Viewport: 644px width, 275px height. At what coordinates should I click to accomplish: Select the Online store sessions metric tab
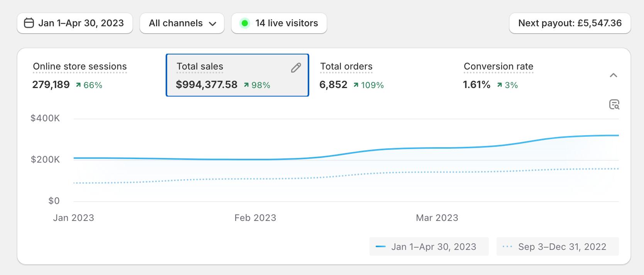[80, 66]
